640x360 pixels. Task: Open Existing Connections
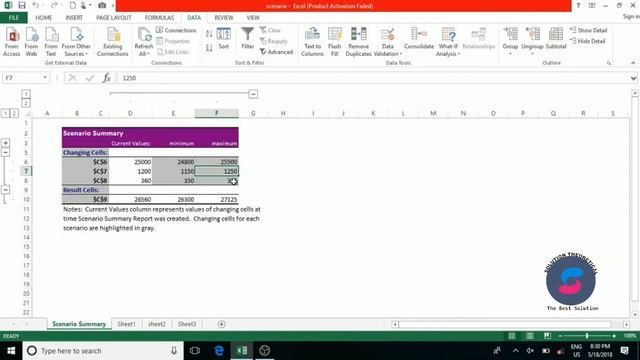(113, 42)
